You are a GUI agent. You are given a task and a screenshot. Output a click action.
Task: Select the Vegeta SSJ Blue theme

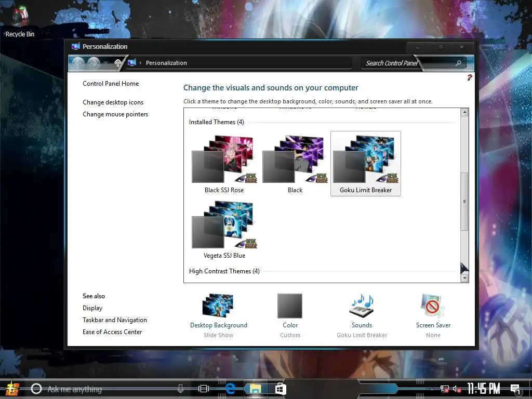pyautogui.click(x=224, y=229)
